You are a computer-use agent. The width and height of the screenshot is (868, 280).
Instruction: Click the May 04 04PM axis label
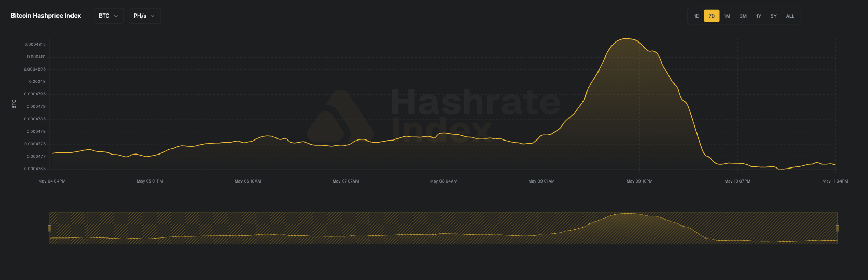[x=52, y=181]
